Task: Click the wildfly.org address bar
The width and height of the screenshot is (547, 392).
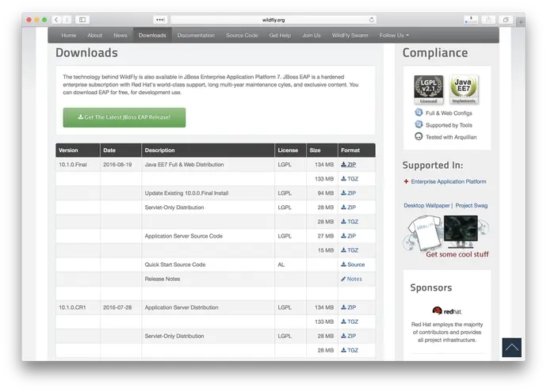Action: point(273,20)
